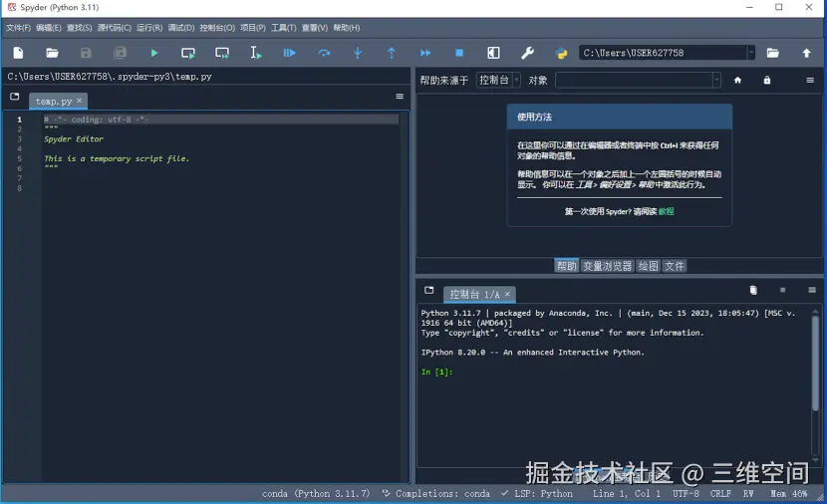Open the 控制台(O) menu
827x504 pixels.
point(217,28)
